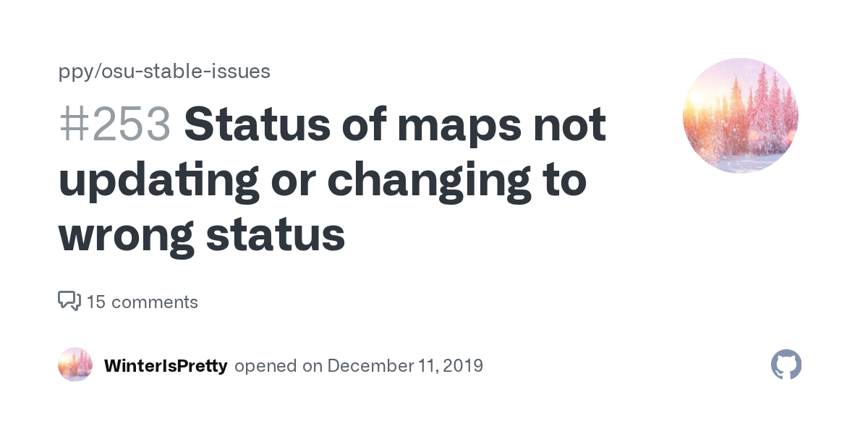Screen dimensions: 868x434
Task: Click the issue number #253
Action: tap(114, 125)
